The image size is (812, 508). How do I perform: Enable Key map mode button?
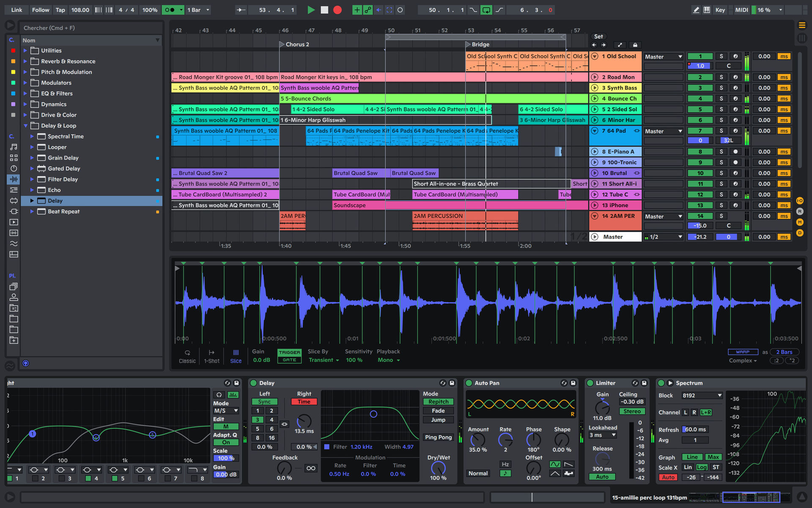(720, 10)
